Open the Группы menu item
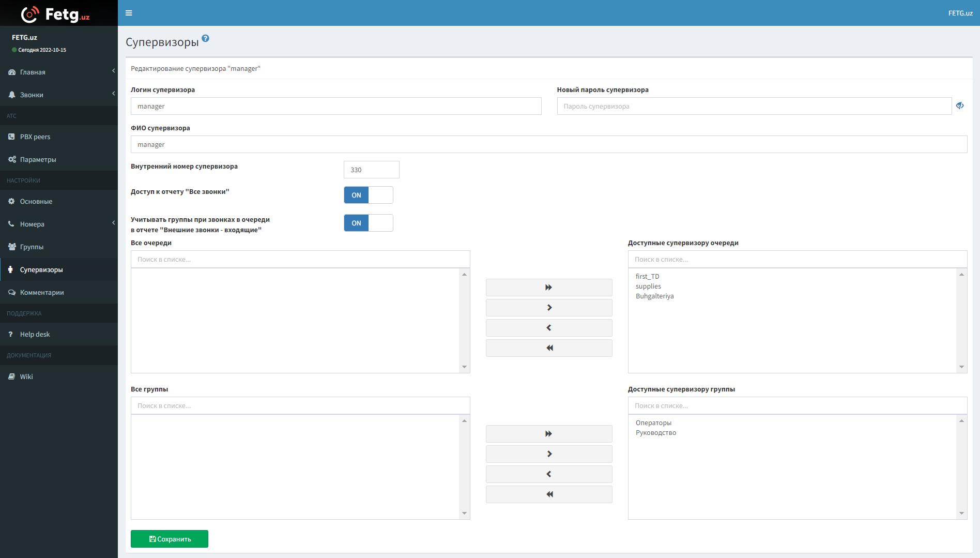This screenshot has height=558, width=980. click(x=59, y=247)
